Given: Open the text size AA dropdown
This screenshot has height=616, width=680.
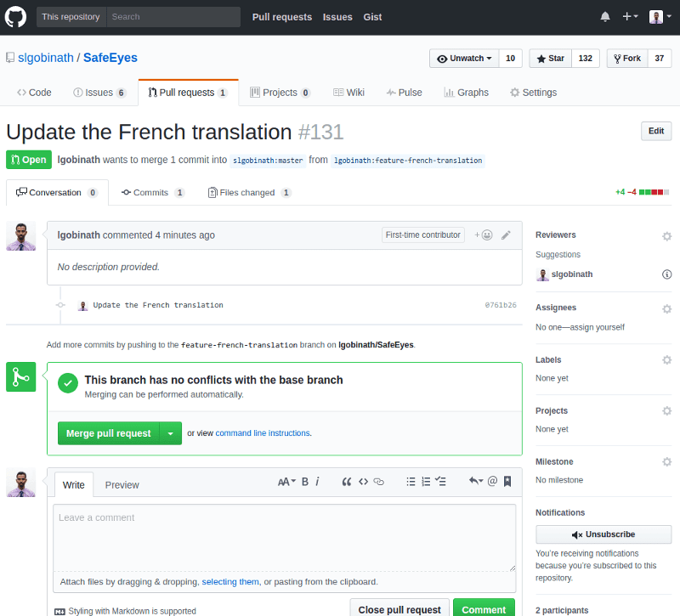Looking at the screenshot, I should click(286, 481).
